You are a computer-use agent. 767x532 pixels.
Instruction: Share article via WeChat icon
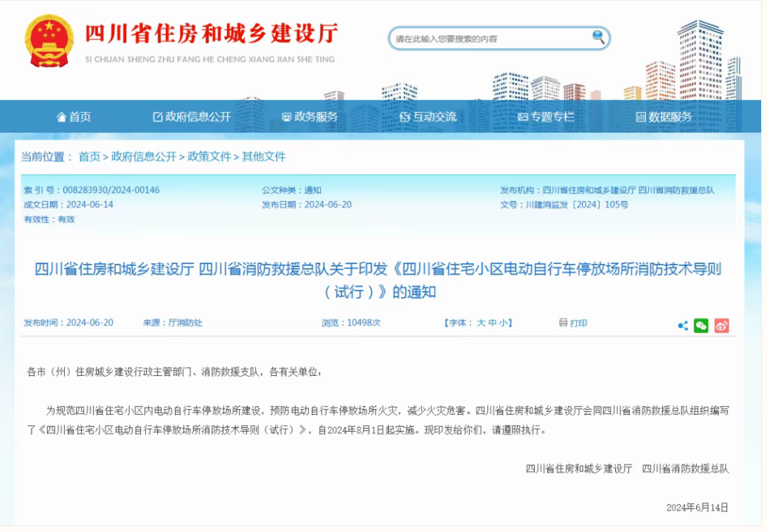click(701, 326)
